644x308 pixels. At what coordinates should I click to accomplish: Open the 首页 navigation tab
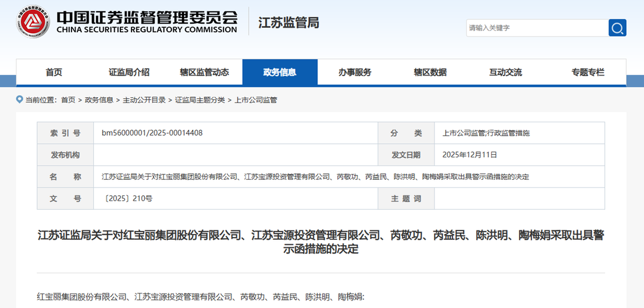[54, 72]
